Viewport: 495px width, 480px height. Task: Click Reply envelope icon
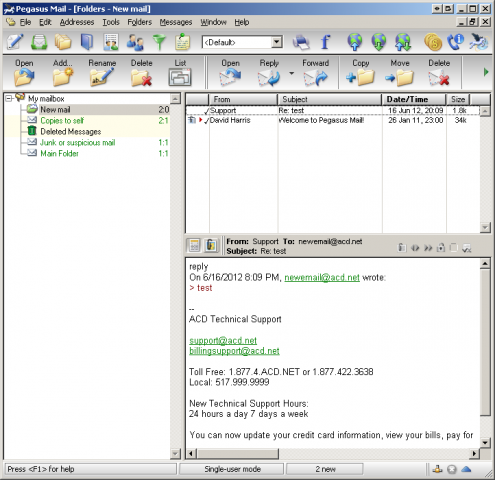coord(269,78)
